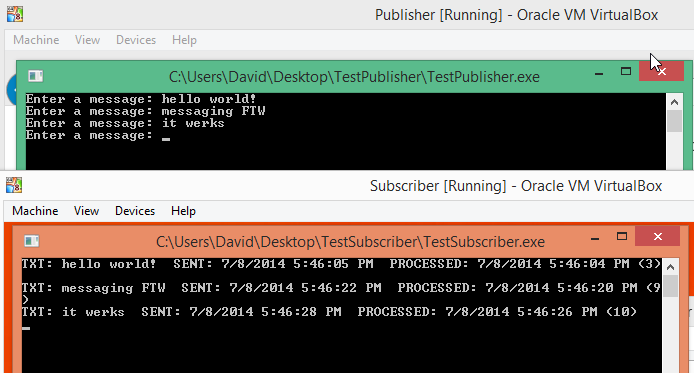This screenshot has width=694, height=373.
Task: Click scrollbar thumb in TestSubscriber console
Action: [x=671, y=286]
